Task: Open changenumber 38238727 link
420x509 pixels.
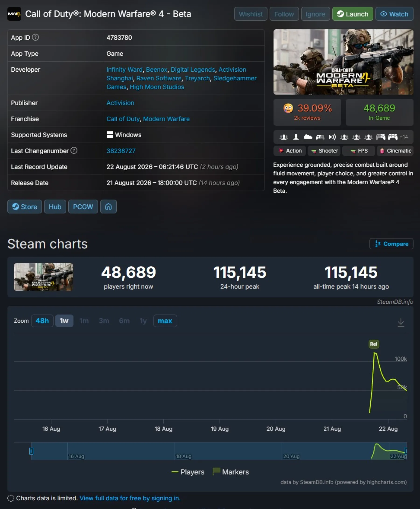Action: [121, 151]
